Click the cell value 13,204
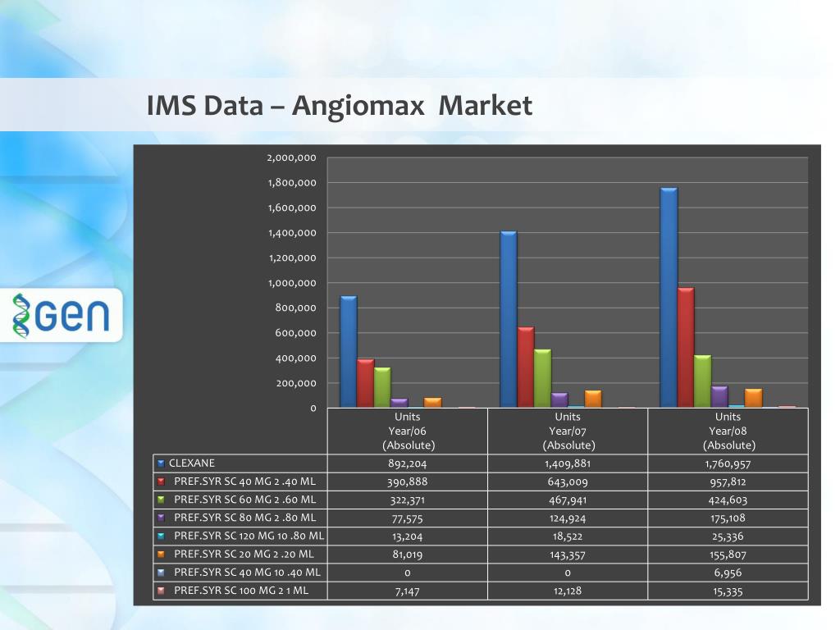The height and width of the screenshot is (630, 840). [x=408, y=536]
